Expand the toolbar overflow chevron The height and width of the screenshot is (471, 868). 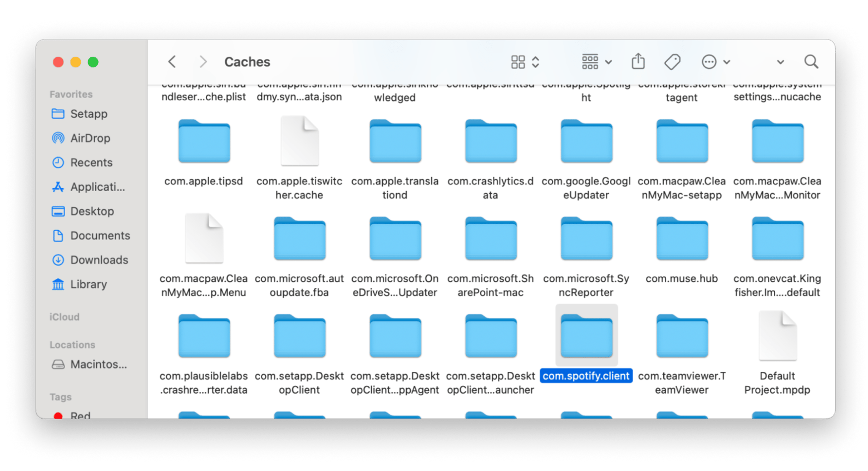pyautogui.click(x=780, y=62)
